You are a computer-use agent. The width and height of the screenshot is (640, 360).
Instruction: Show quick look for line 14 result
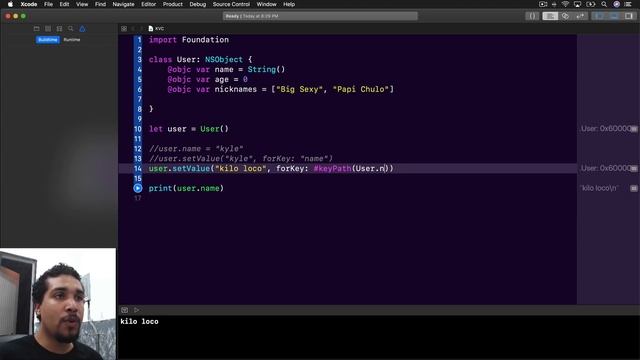coord(633,168)
